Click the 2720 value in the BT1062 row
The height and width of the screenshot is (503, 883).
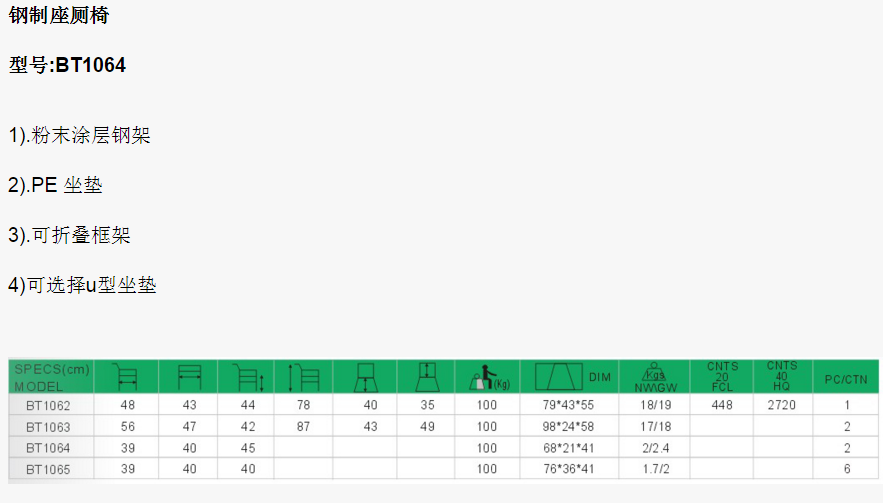[x=782, y=406]
